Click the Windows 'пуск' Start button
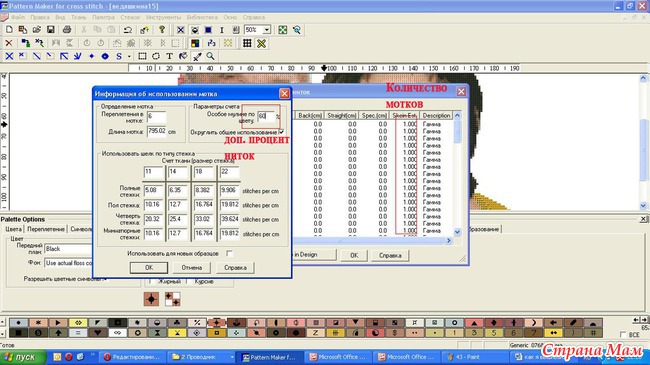Screen dimensions: 650x365 23,357
